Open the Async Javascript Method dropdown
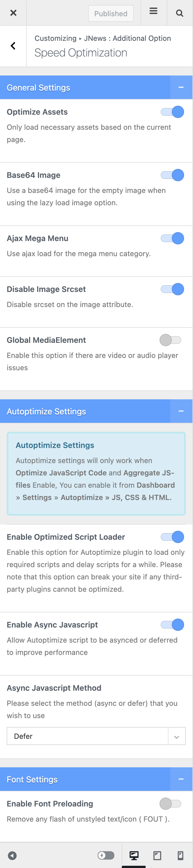The width and height of the screenshot is (193, 868). point(96,736)
